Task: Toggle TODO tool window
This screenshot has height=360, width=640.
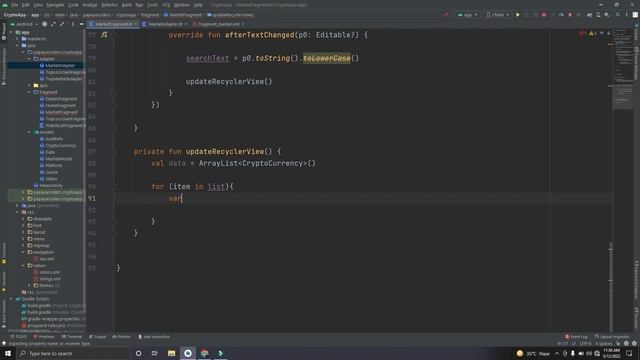Action: pyautogui.click(x=18, y=337)
